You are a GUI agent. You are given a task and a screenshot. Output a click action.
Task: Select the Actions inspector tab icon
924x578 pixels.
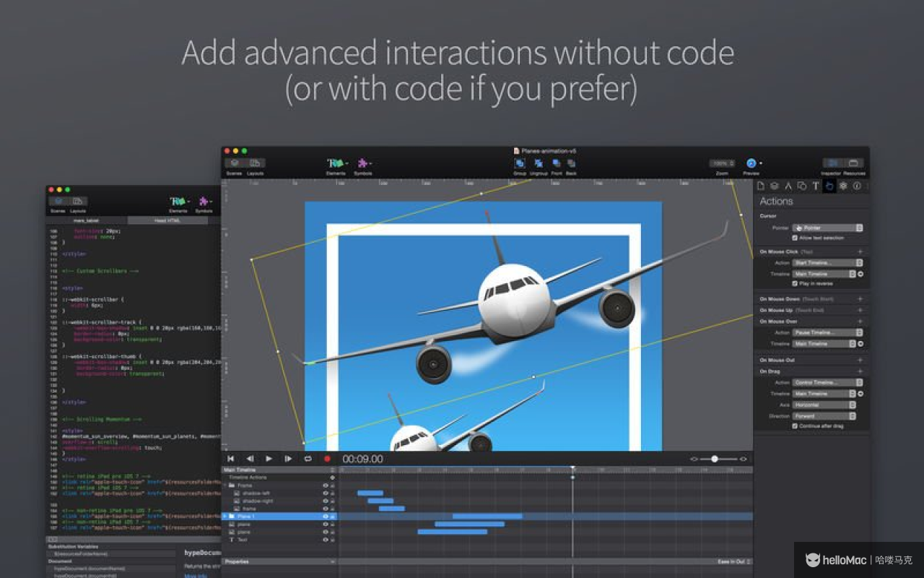(829, 186)
